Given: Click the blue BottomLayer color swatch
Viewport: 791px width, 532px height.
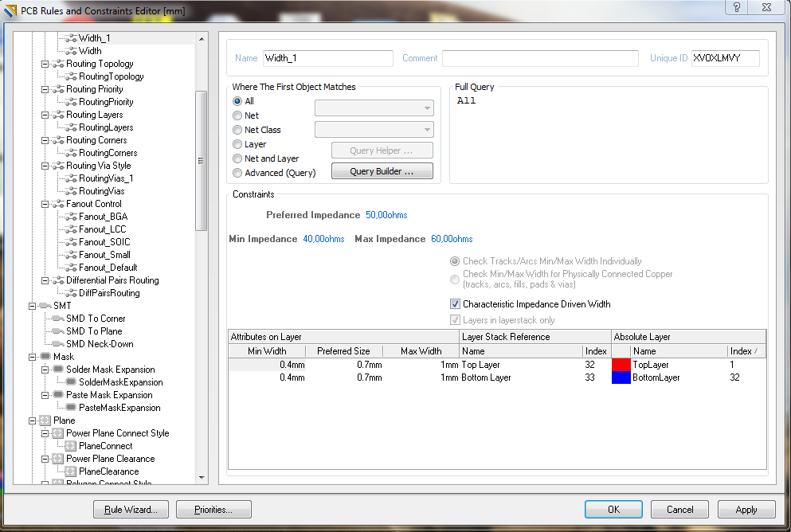Looking at the screenshot, I should tap(621, 377).
